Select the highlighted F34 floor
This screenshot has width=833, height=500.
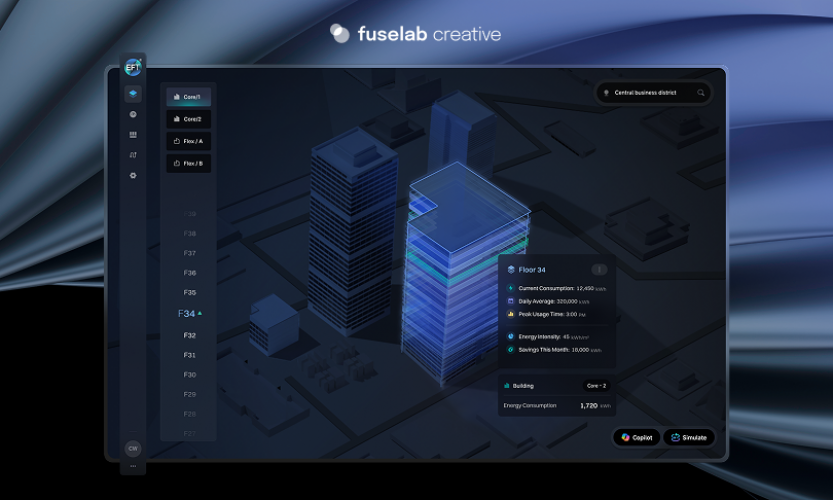coord(186,313)
